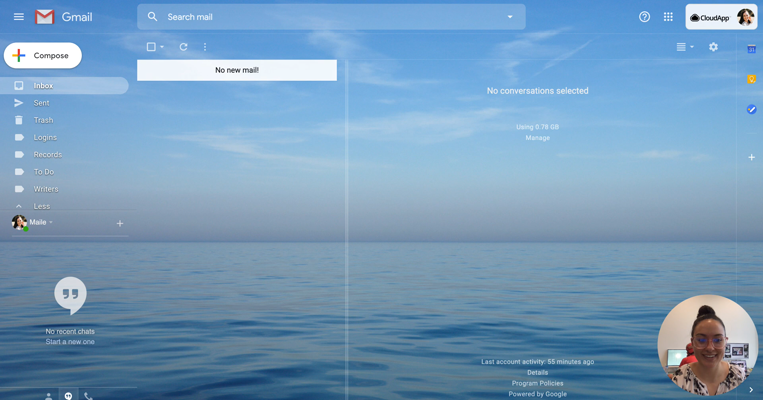Tick the select all conversations checkbox
The width and height of the screenshot is (763, 400).
pyautogui.click(x=151, y=47)
